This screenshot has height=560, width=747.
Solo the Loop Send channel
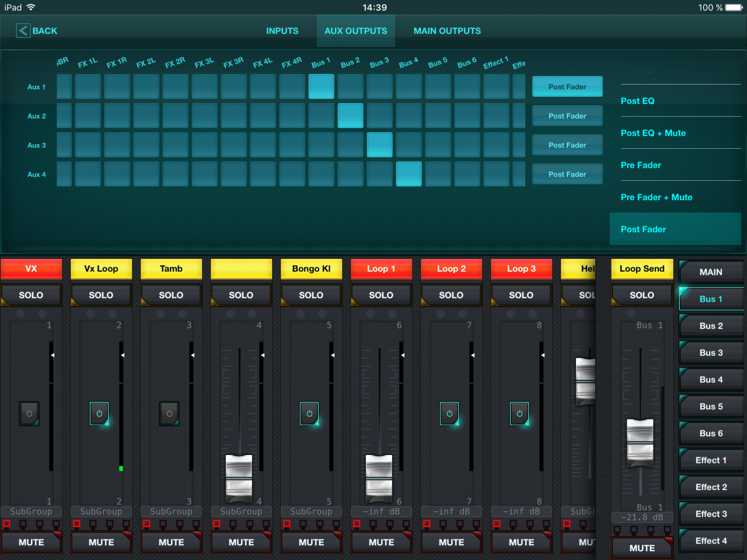click(x=642, y=295)
